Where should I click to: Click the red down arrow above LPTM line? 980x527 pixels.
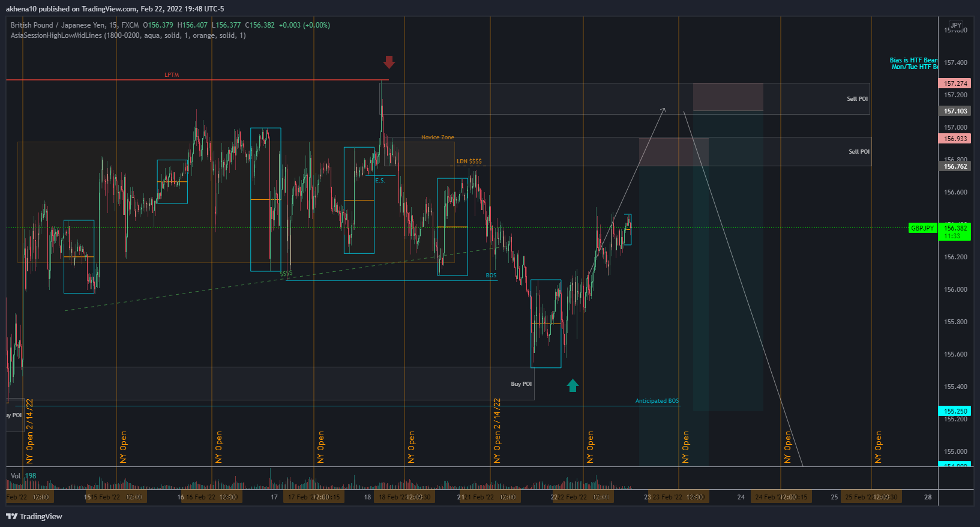pyautogui.click(x=389, y=62)
